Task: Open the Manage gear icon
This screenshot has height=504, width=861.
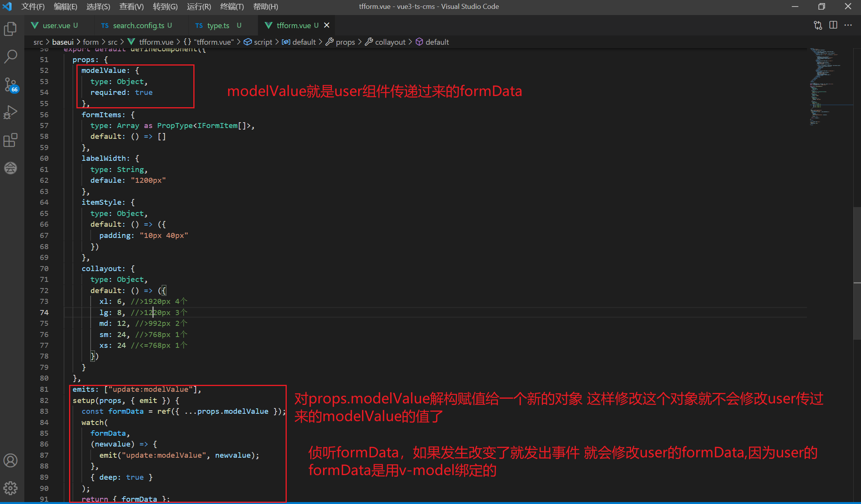Action: point(10,488)
